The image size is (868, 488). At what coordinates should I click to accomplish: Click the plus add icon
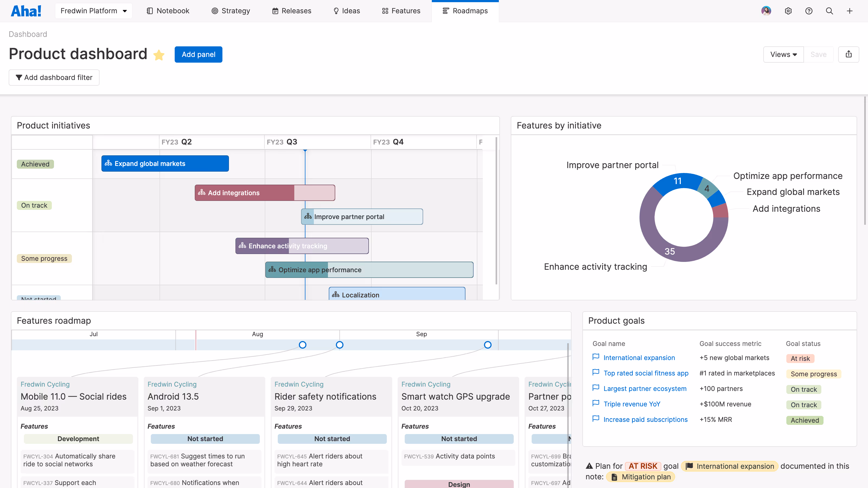(850, 11)
